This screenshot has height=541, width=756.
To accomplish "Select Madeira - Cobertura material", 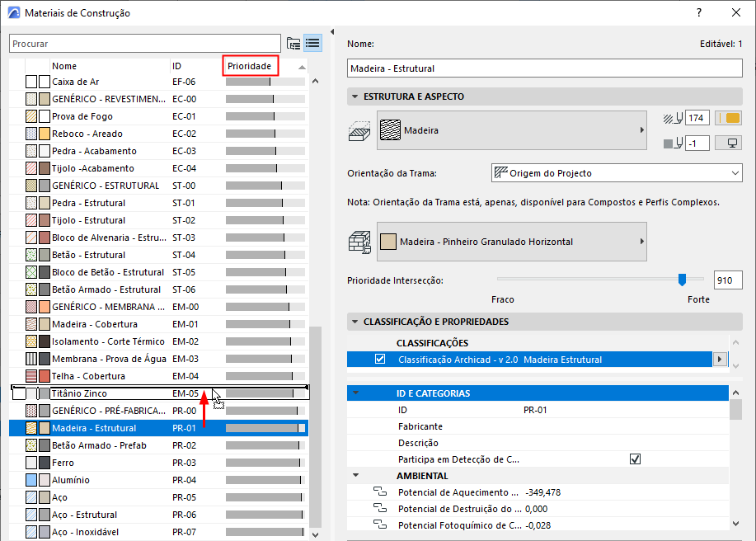I will coord(158,324).
